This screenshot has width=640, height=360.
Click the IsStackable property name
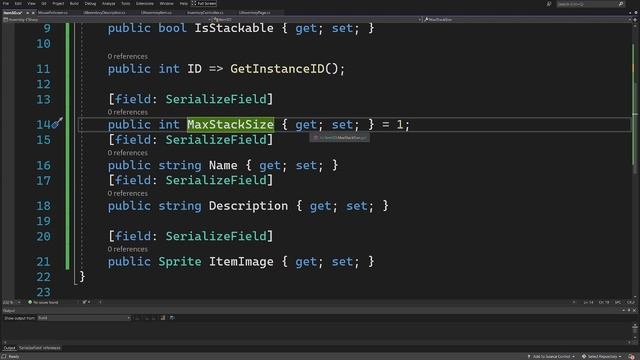(233, 28)
